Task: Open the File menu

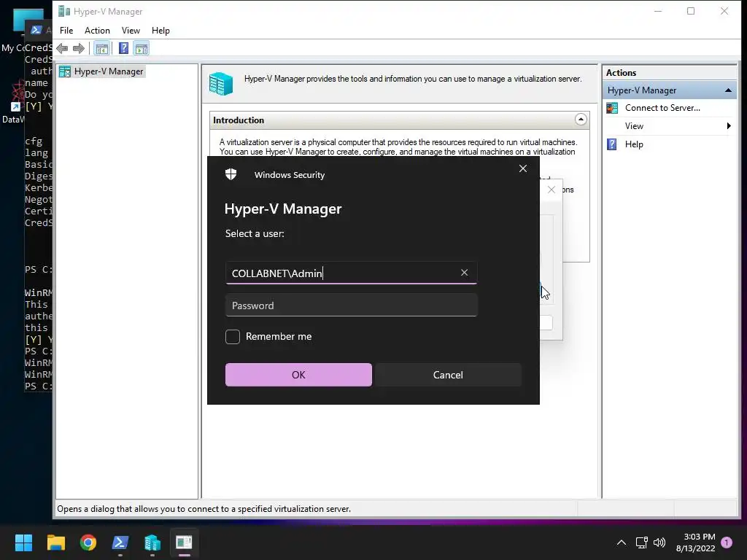Action: pyautogui.click(x=66, y=31)
